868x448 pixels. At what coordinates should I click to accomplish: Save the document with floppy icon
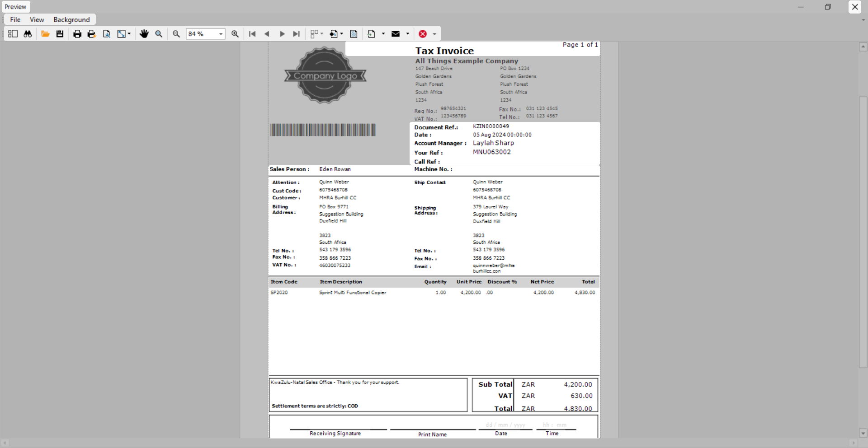pyautogui.click(x=60, y=34)
